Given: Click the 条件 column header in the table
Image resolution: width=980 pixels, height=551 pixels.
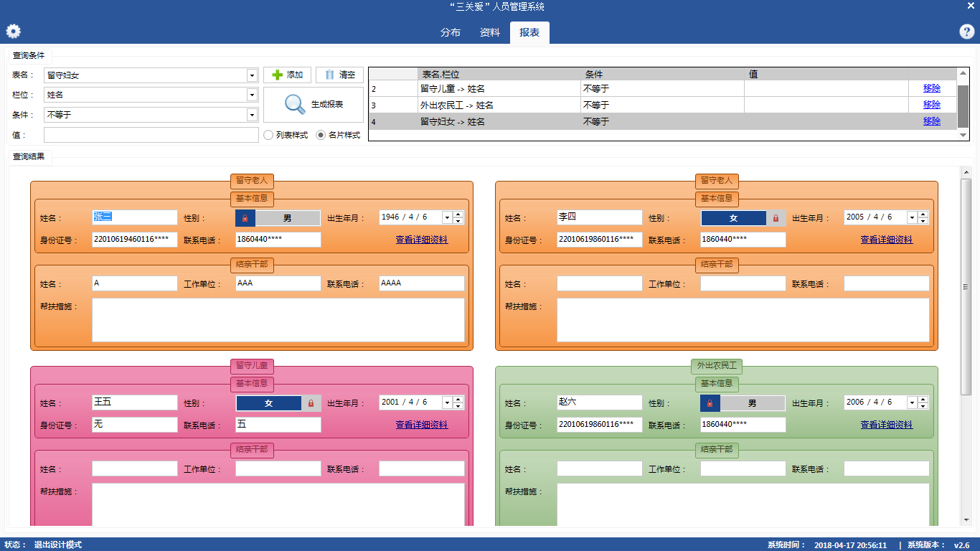Looking at the screenshot, I should pos(662,74).
